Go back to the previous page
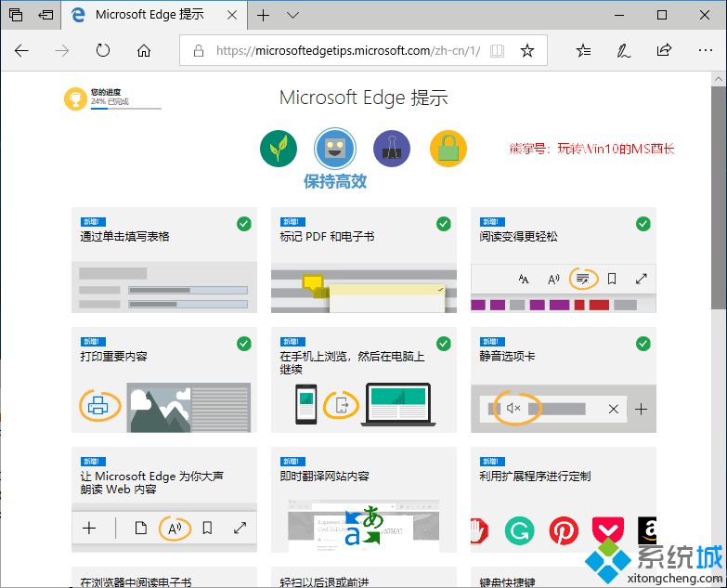The width and height of the screenshot is (727, 588). (x=21, y=50)
